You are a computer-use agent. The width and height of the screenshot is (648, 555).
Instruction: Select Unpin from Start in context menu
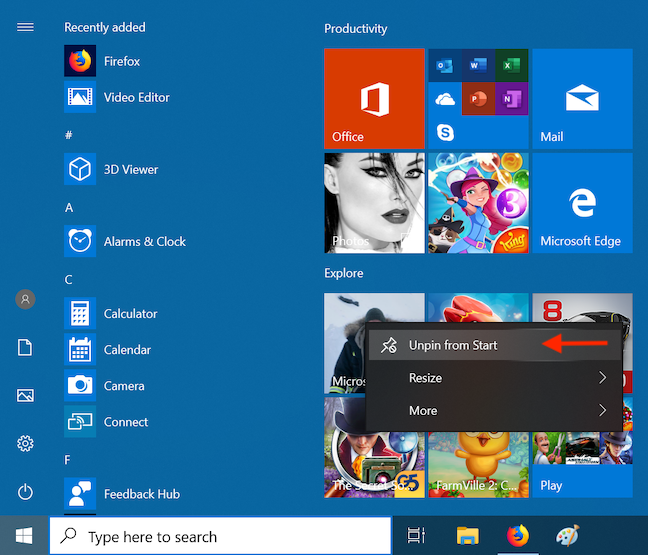click(495, 345)
